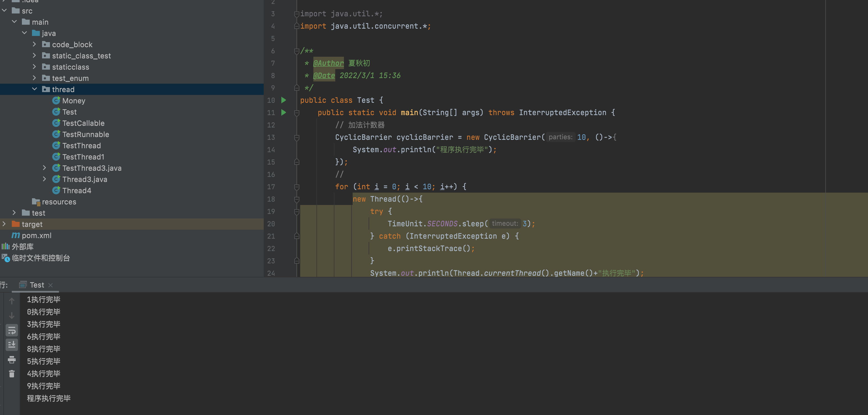The image size is (868, 415).
Task: Fold the for loop block at line 17
Action: [x=297, y=187]
